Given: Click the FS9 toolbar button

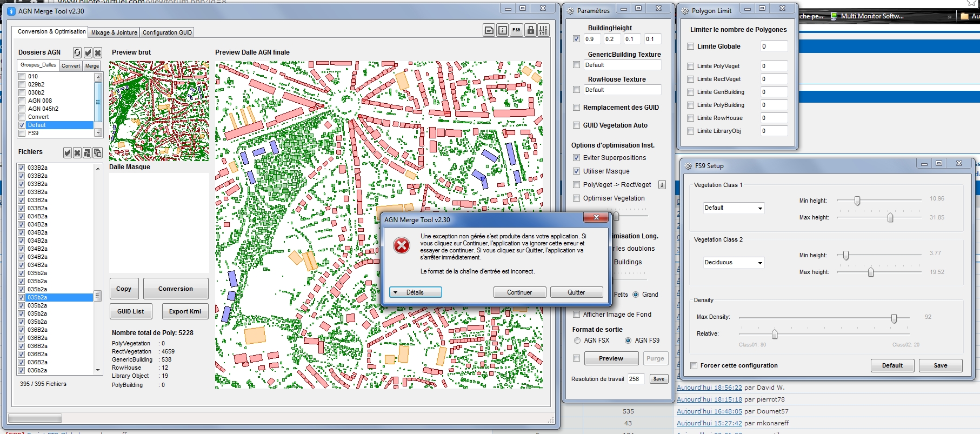Looking at the screenshot, I should click(x=516, y=30).
